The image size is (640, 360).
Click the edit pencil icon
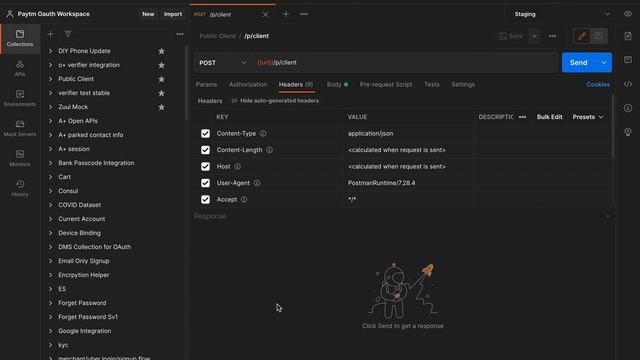point(582,36)
